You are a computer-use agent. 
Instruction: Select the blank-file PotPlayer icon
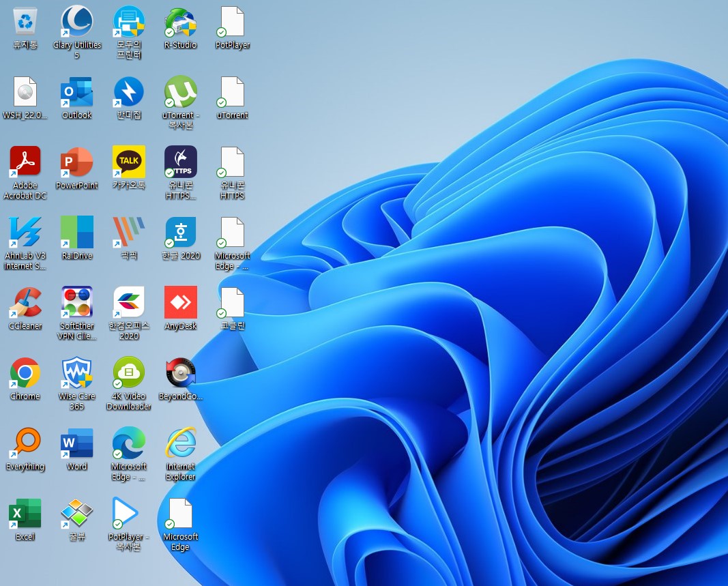(232, 21)
